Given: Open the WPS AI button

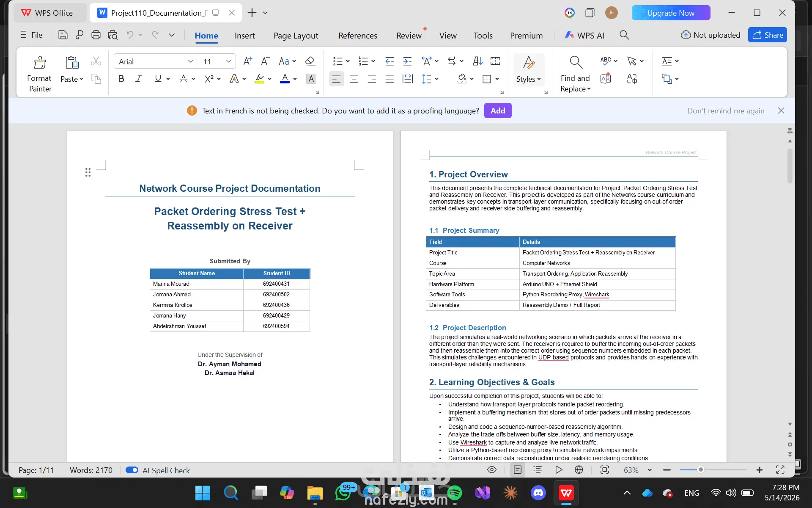Looking at the screenshot, I should [x=585, y=36].
